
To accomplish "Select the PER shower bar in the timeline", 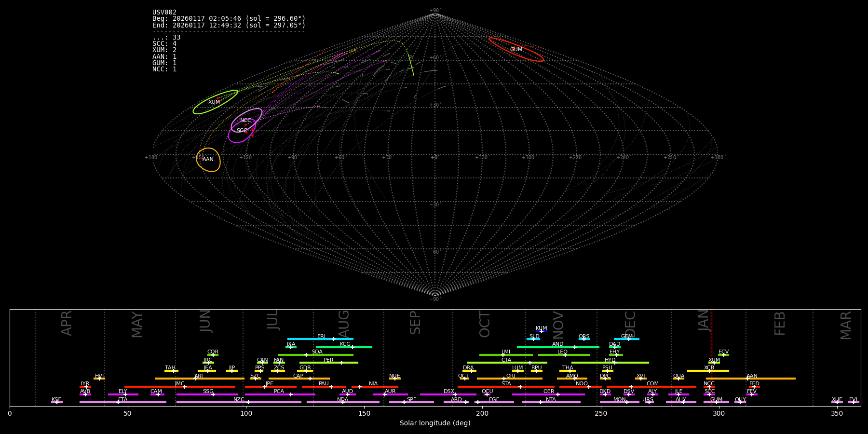I will 329,363.
